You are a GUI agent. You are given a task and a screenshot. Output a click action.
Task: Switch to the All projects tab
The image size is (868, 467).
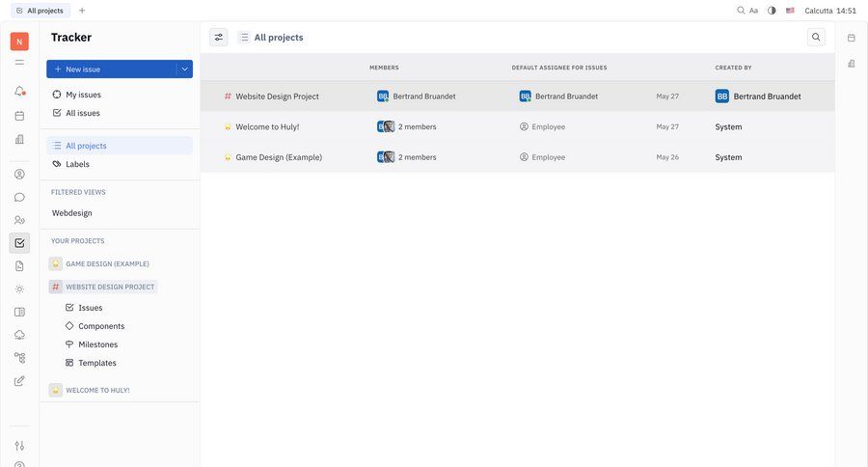(41, 11)
